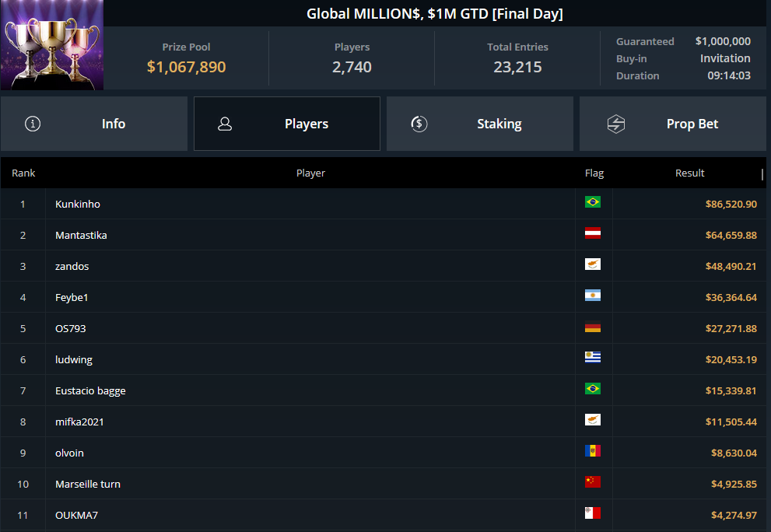Click the Info circle icon
Image resolution: width=771 pixels, height=532 pixels.
(x=33, y=124)
